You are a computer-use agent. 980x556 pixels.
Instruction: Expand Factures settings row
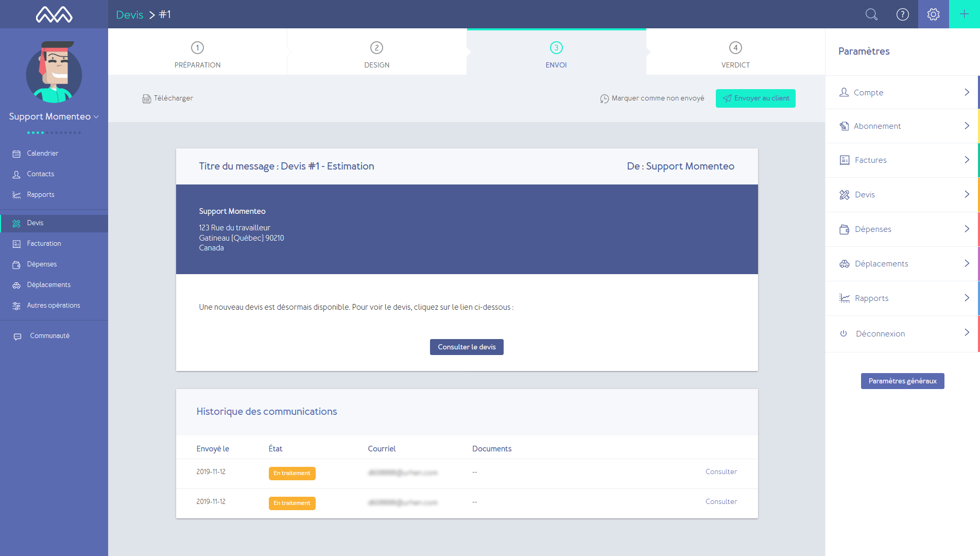tap(902, 160)
